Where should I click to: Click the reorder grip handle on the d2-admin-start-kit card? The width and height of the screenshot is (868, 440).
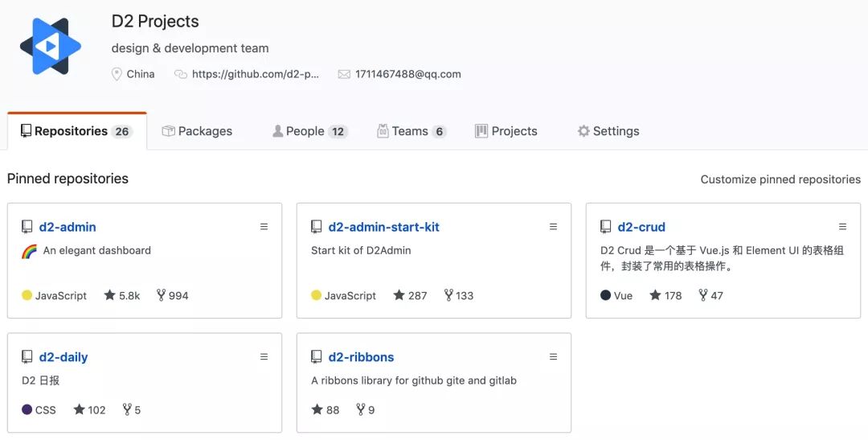(553, 227)
